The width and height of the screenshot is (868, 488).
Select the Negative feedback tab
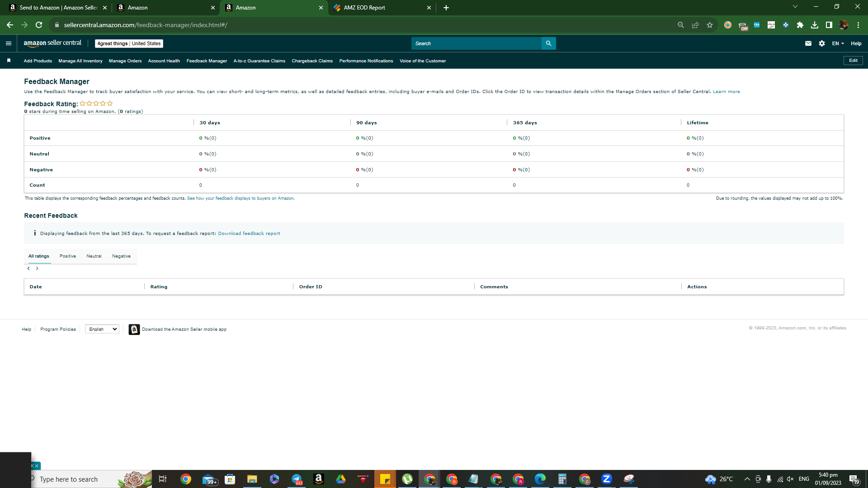(121, 256)
